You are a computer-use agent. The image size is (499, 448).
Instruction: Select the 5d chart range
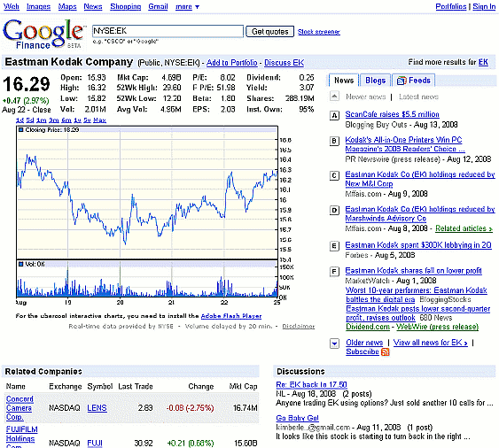(30, 120)
